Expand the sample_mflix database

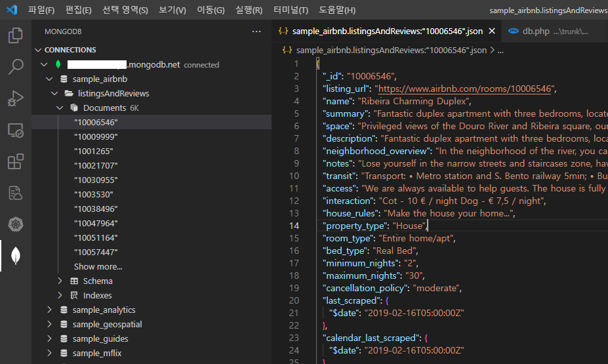pyautogui.click(x=49, y=353)
